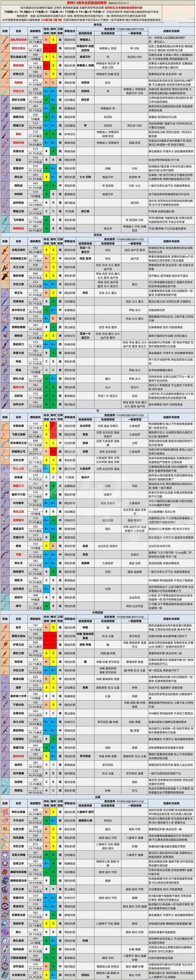Click the weapon name 飞雷之弦振
Viewport: 196px width, 980px height.
19,434
